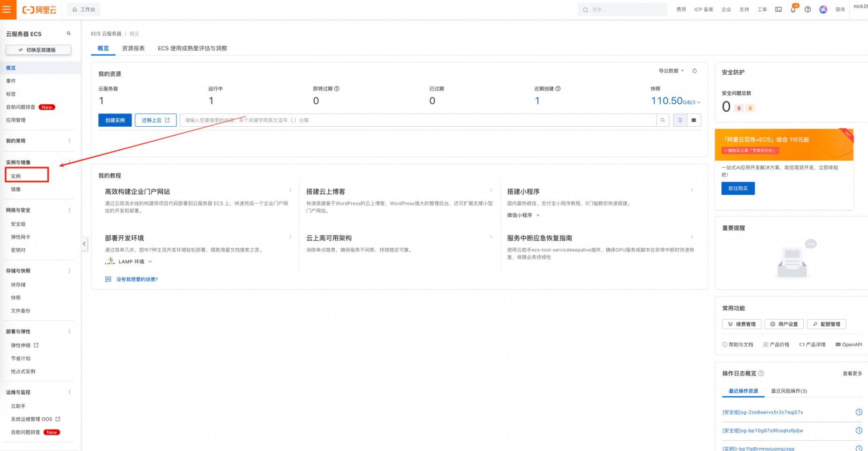Image resolution: width=868 pixels, height=451 pixels.
Task: Click the arrow on 搭建小程序 card
Action: click(x=692, y=191)
